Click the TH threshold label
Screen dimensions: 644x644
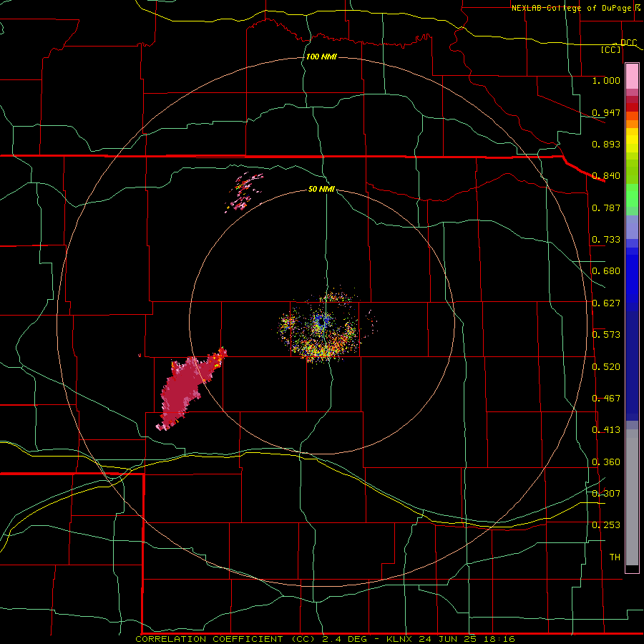coord(615,557)
